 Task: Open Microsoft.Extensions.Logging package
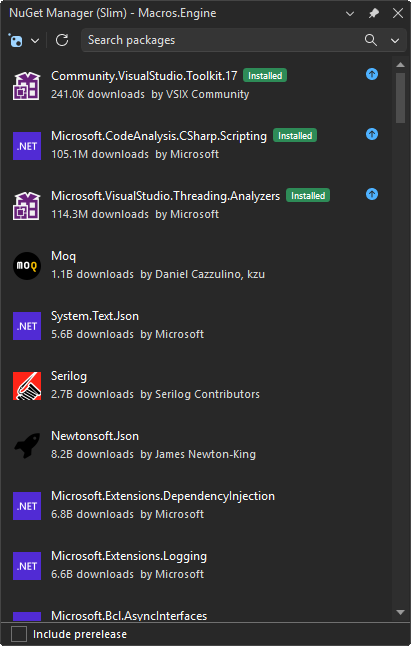pyautogui.click(x=196, y=566)
